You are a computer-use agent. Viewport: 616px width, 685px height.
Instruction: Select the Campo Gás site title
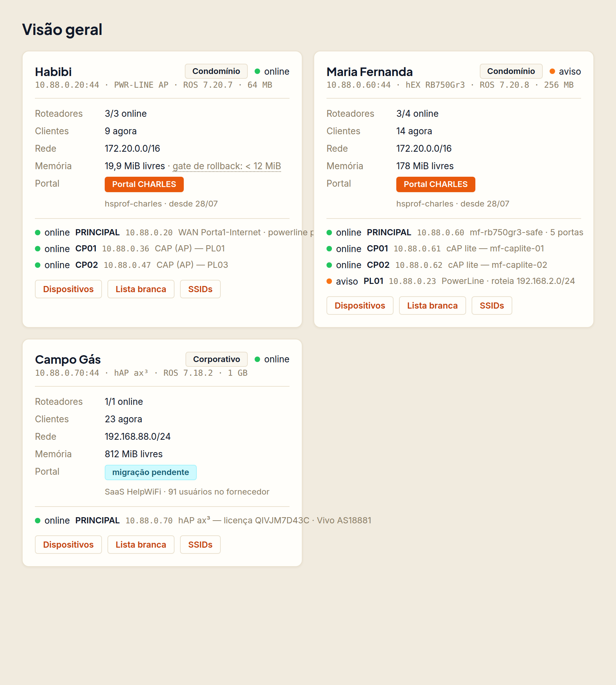point(68,360)
